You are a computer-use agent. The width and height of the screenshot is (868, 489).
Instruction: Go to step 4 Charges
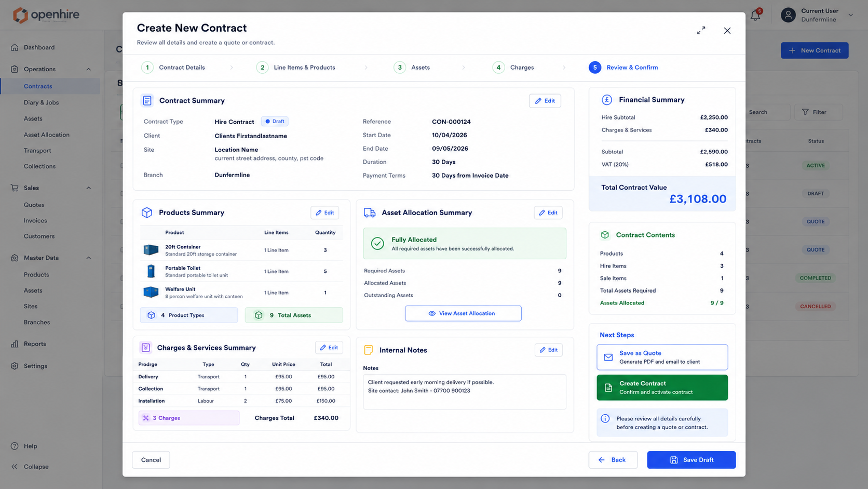(x=513, y=68)
